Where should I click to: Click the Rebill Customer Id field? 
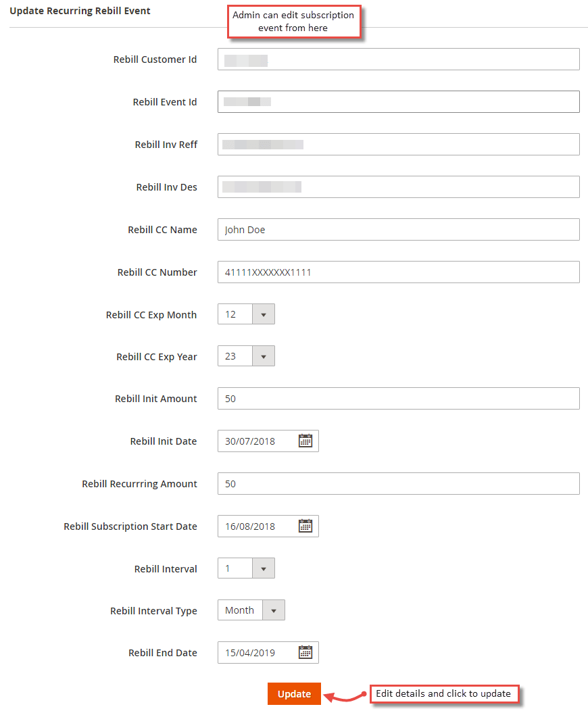(397, 59)
